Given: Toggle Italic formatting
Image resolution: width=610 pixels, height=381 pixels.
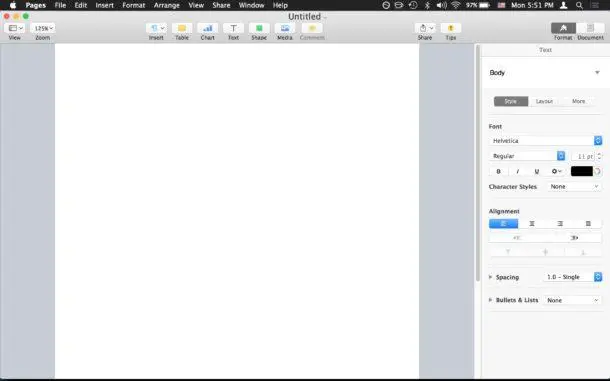Looking at the screenshot, I should click(517, 171).
